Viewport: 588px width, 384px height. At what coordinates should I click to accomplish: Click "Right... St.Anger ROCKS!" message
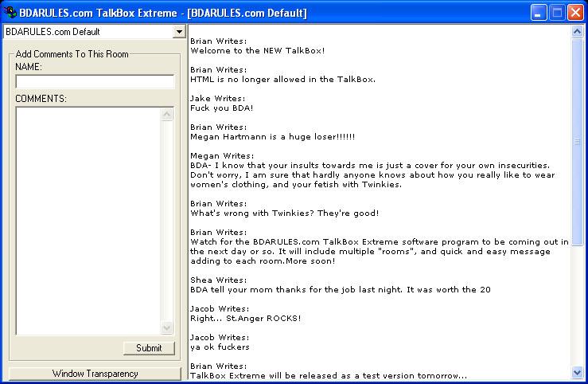pyautogui.click(x=246, y=319)
